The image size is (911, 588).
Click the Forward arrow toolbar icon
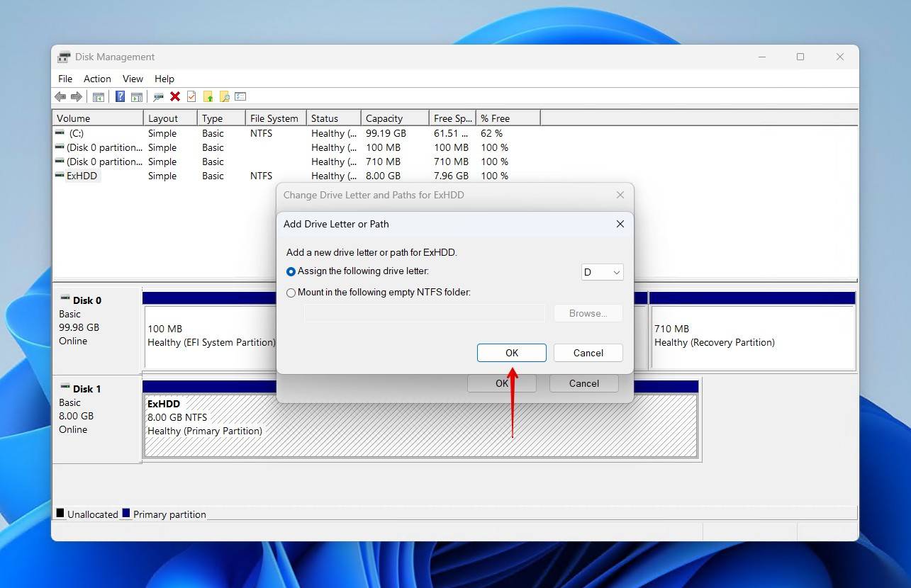click(x=77, y=96)
